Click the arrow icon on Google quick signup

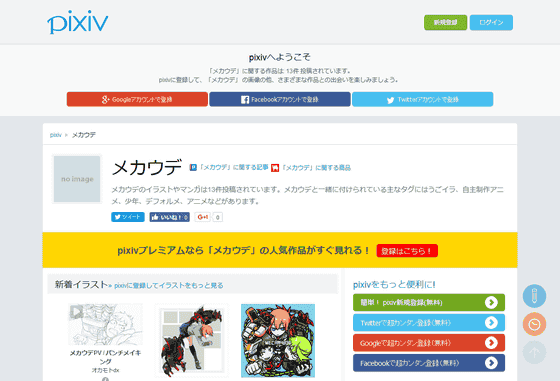pos(491,343)
